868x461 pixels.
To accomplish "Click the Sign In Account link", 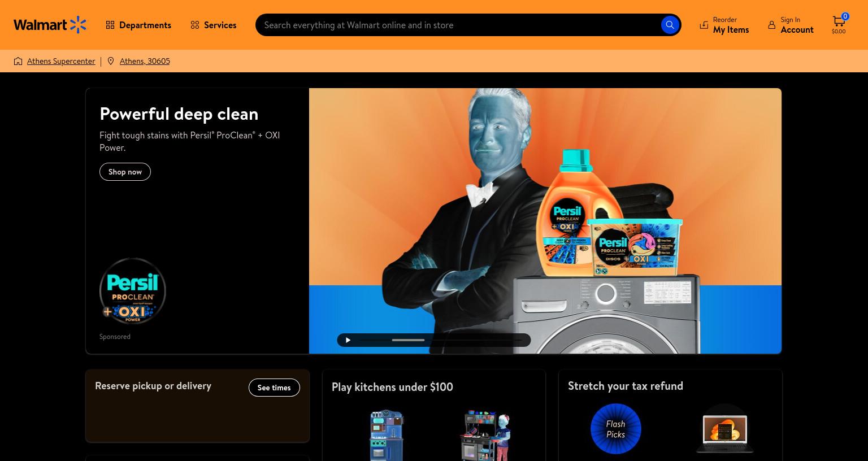I will click(791, 25).
